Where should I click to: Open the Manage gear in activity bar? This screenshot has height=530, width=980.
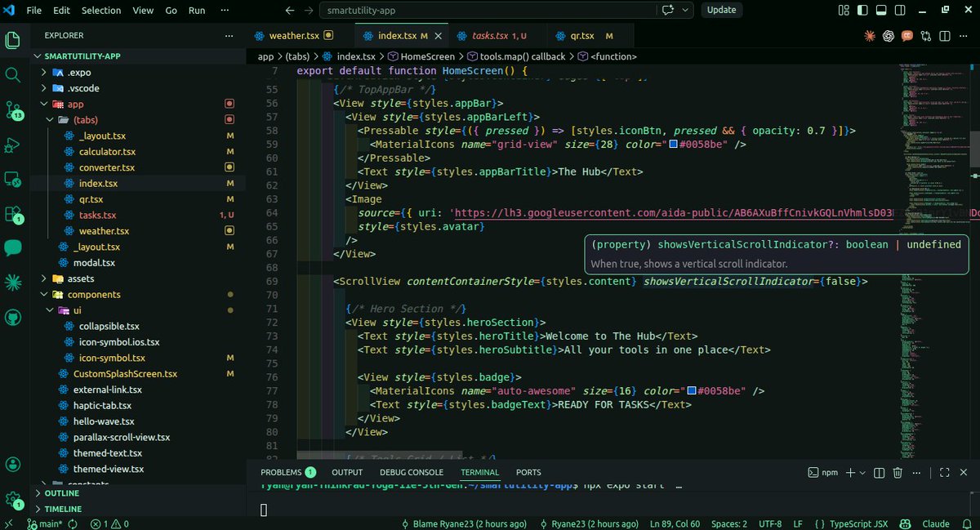13,499
